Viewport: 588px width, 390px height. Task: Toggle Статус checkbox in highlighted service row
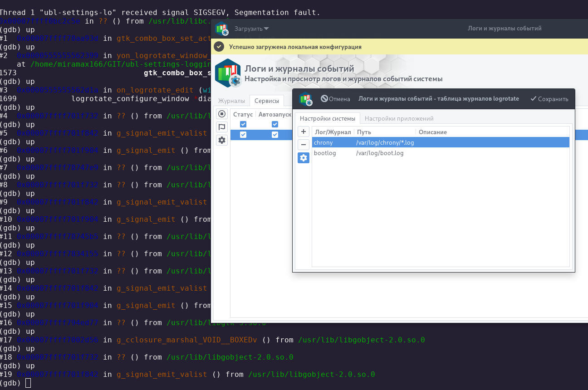(x=243, y=135)
